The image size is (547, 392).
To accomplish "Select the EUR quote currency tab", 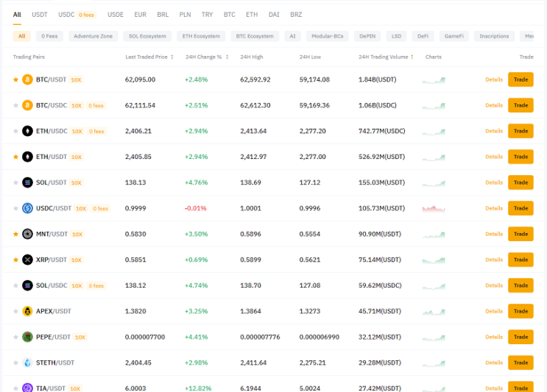I will click(x=140, y=15).
